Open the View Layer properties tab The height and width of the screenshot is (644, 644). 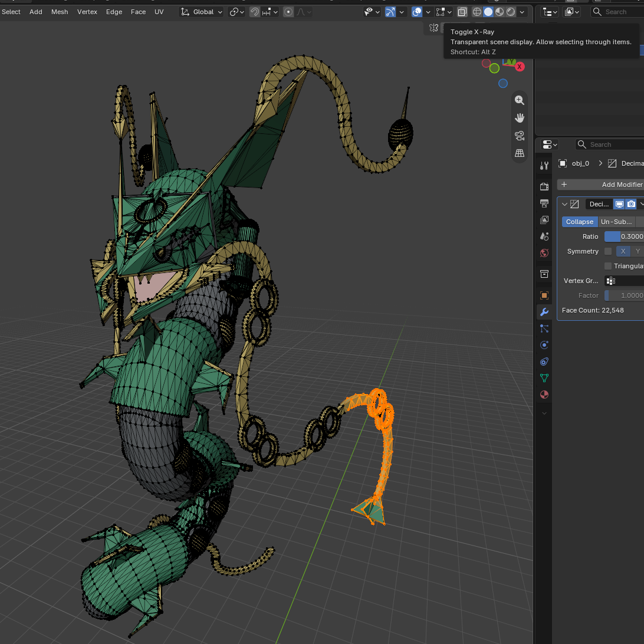coord(544,220)
